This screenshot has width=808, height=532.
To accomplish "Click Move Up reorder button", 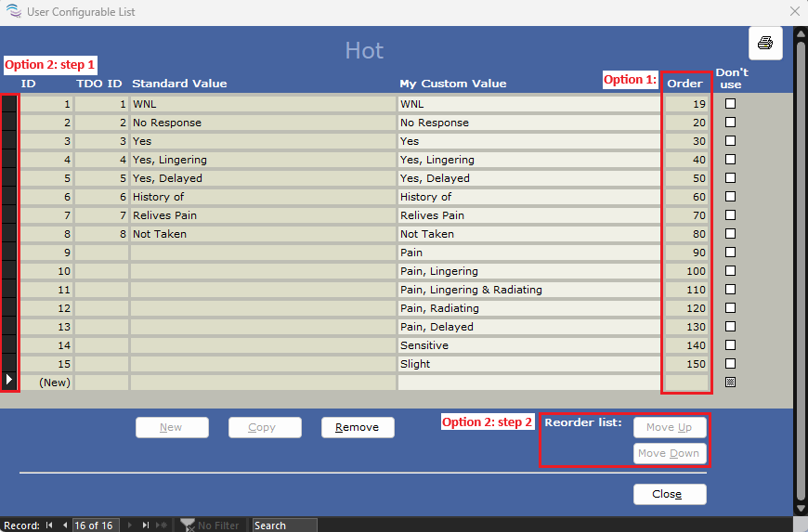I will click(x=670, y=427).
